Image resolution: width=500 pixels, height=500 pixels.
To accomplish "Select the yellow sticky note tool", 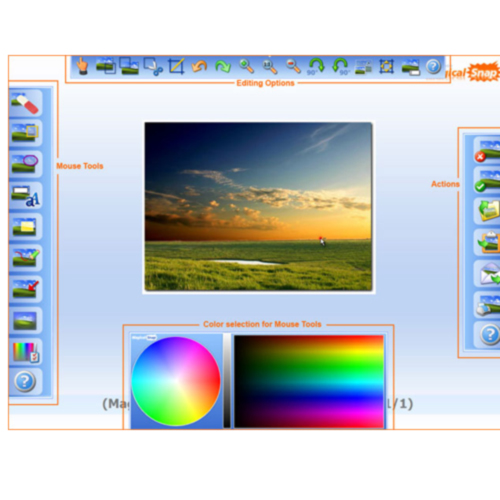I will (25, 227).
